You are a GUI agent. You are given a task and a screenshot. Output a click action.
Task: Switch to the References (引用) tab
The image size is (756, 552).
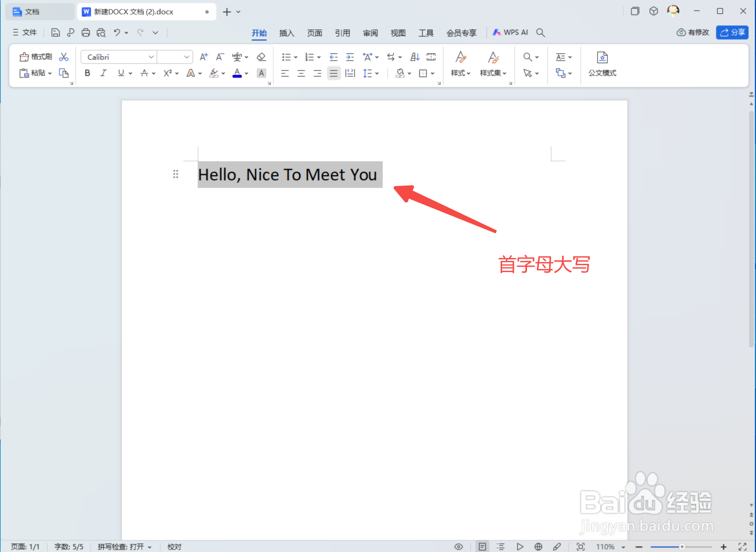343,33
